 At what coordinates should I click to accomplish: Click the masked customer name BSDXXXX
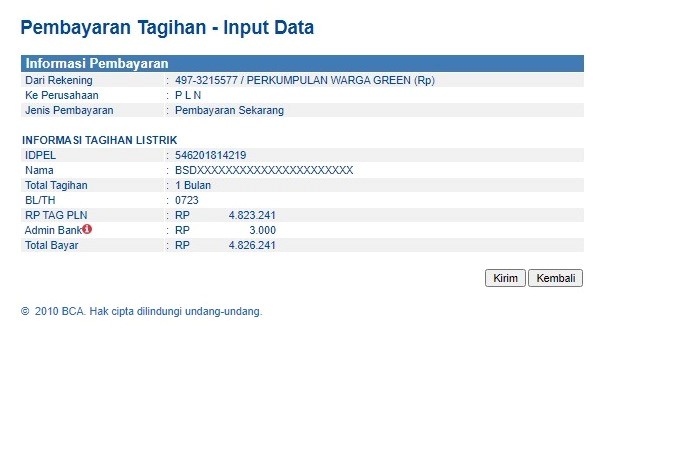coord(264,170)
